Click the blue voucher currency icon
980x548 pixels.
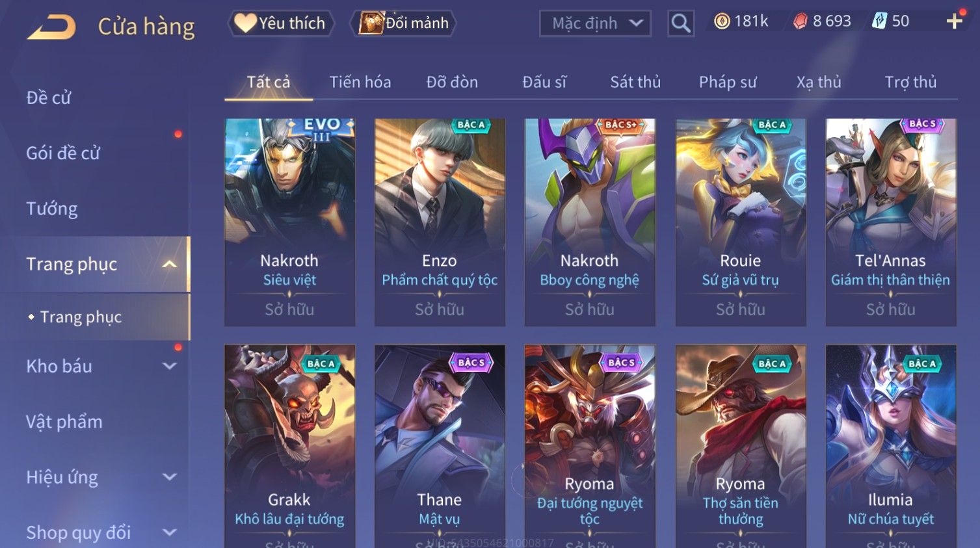(879, 21)
